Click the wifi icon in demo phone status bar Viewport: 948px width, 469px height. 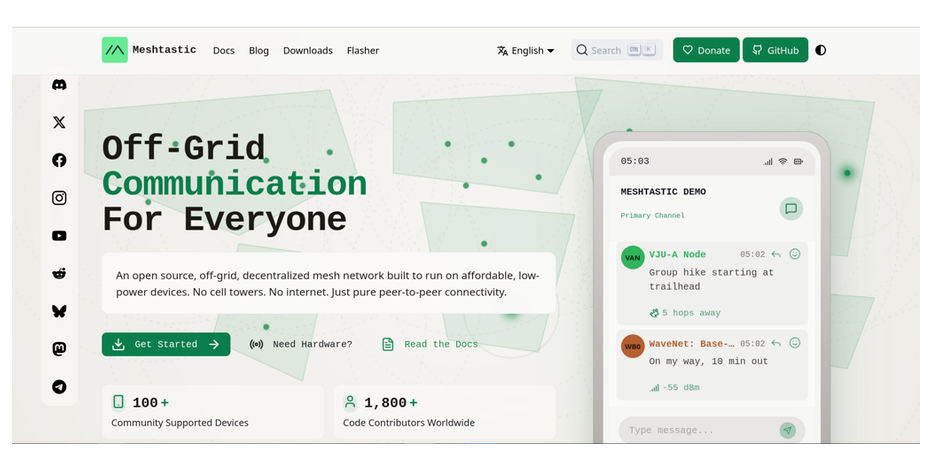782,161
